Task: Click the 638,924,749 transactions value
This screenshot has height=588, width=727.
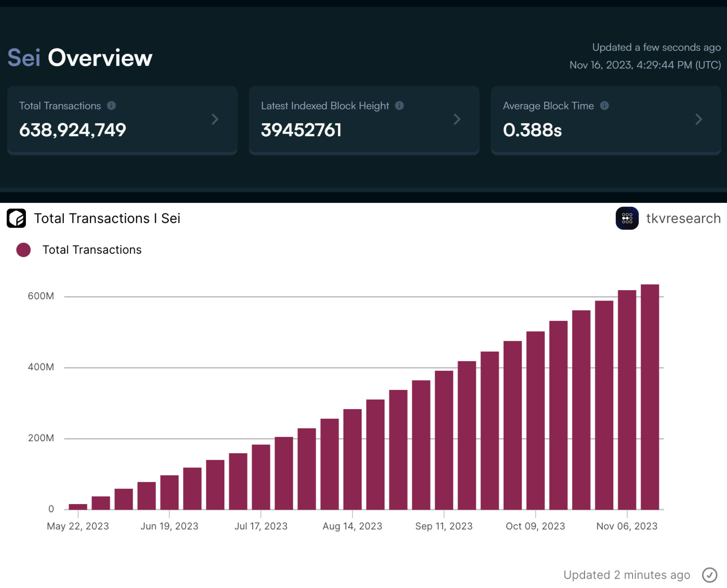Action: tap(73, 130)
